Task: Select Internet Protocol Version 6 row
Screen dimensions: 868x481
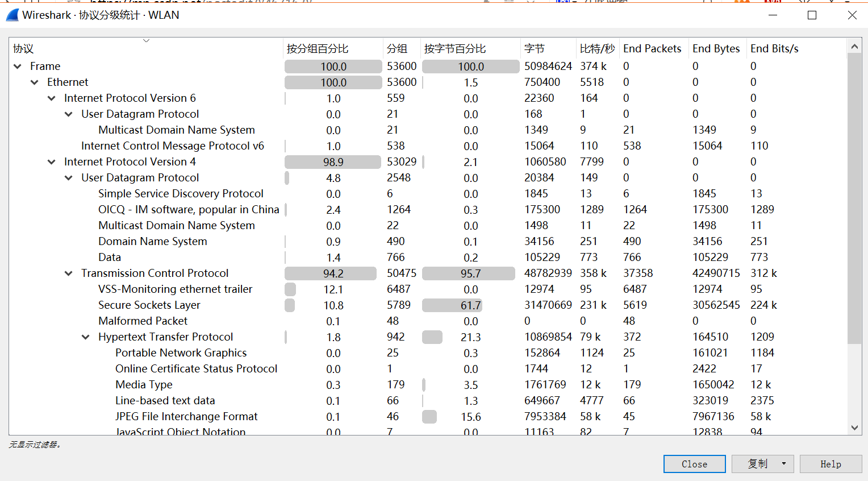Action: (x=428, y=98)
